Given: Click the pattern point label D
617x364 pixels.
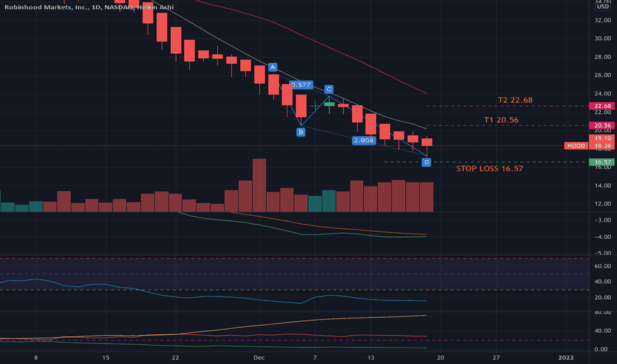Looking at the screenshot, I should [x=426, y=162].
